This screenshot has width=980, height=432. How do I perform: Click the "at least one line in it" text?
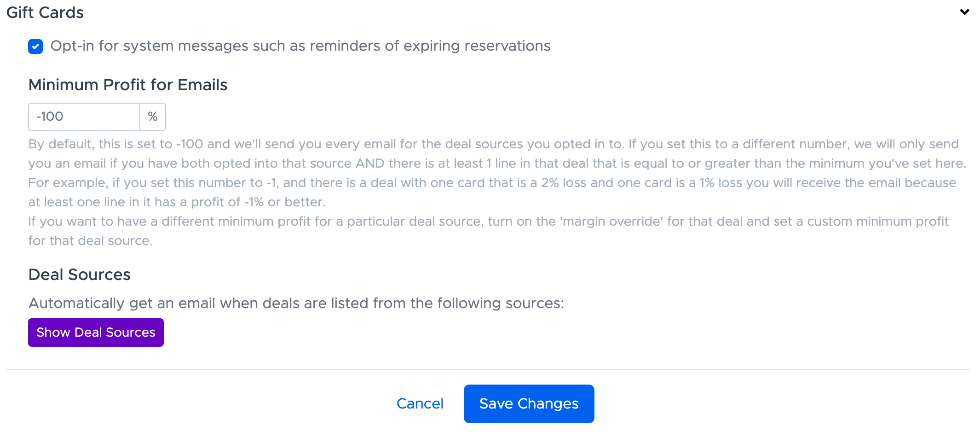[177, 202]
